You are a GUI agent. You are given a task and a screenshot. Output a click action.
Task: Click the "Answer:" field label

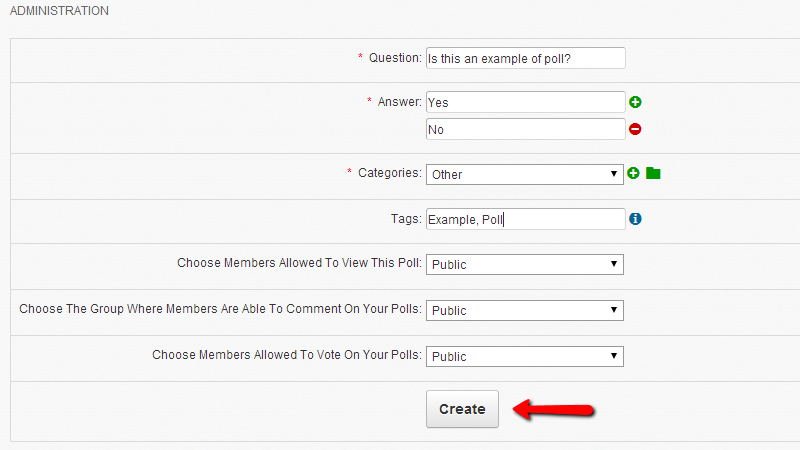click(x=400, y=102)
